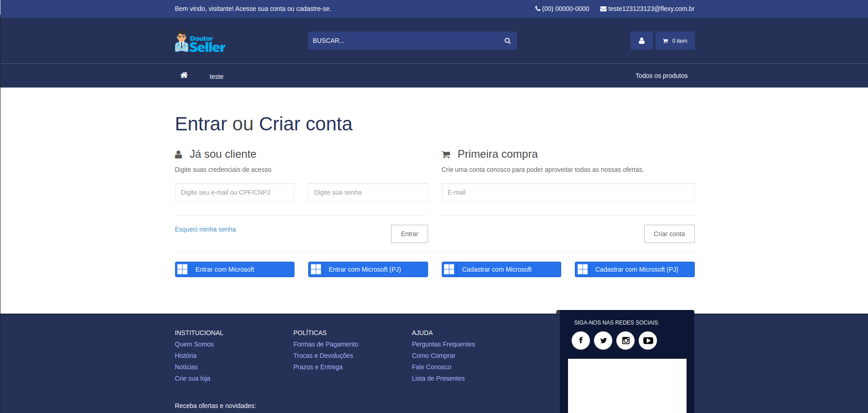The height and width of the screenshot is (413, 868).
Task: Open 'Formas de Pagamento' link
Action: coord(326,344)
